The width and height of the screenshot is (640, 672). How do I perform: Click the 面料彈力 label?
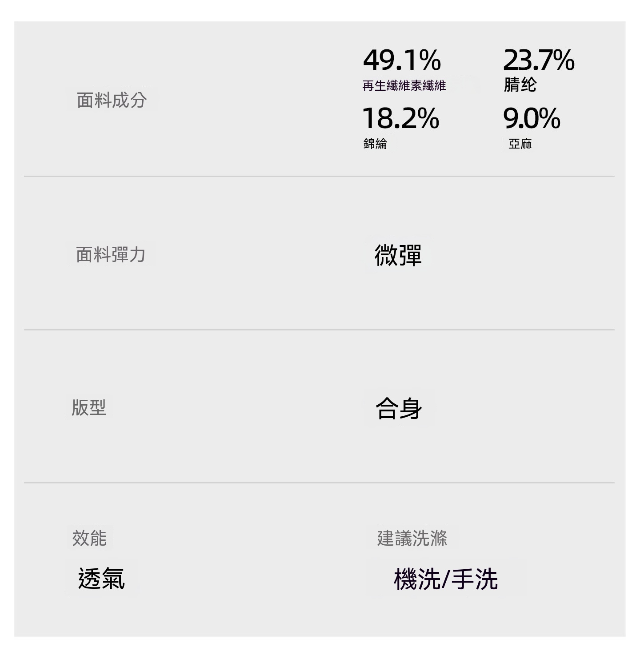tap(111, 255)
